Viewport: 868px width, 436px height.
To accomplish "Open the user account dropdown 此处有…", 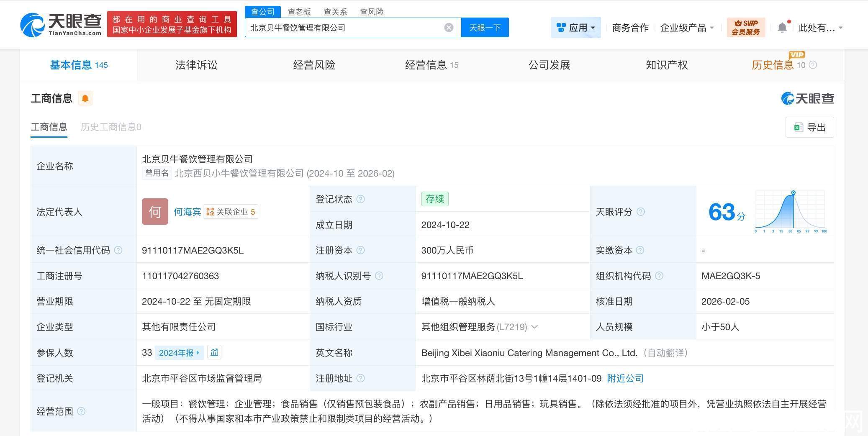I will point(820,28).
